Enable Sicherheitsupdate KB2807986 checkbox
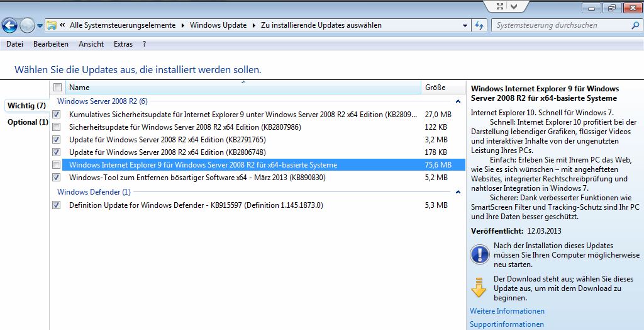Screen dimensions: 644x330 pos(57,127)
